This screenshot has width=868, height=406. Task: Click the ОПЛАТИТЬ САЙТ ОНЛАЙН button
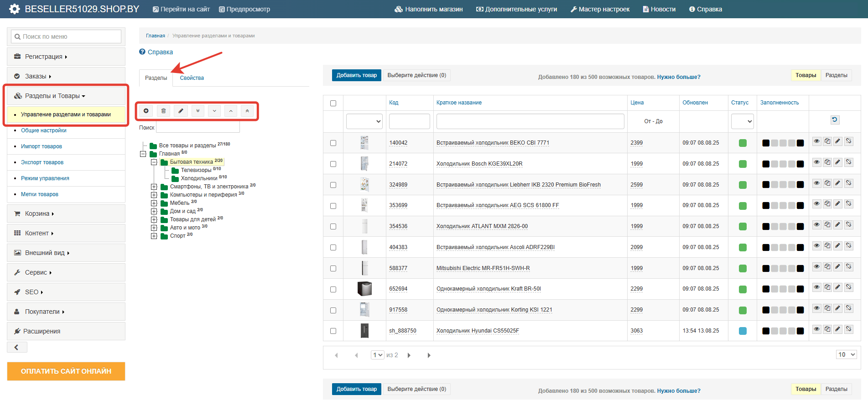[66, 371]
